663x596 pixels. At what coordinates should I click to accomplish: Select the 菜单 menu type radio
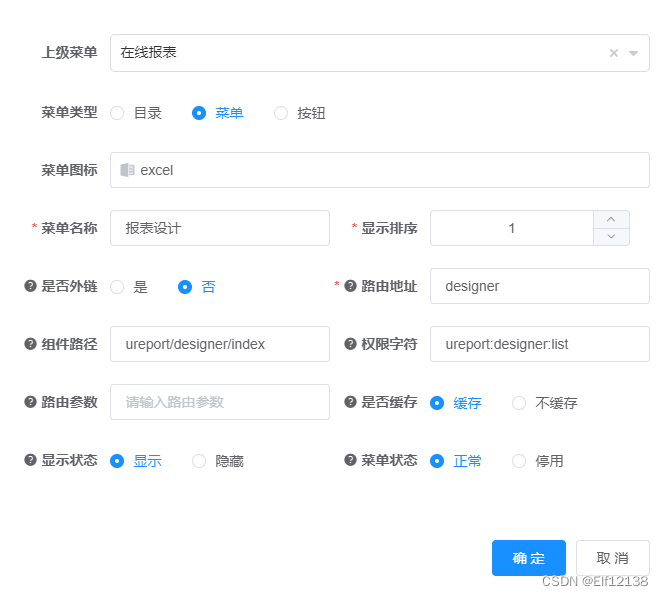pos(199,113)
